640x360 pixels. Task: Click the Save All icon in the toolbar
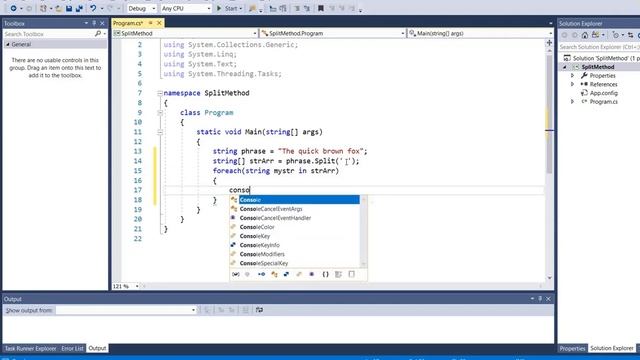click(x=79, y=8)
